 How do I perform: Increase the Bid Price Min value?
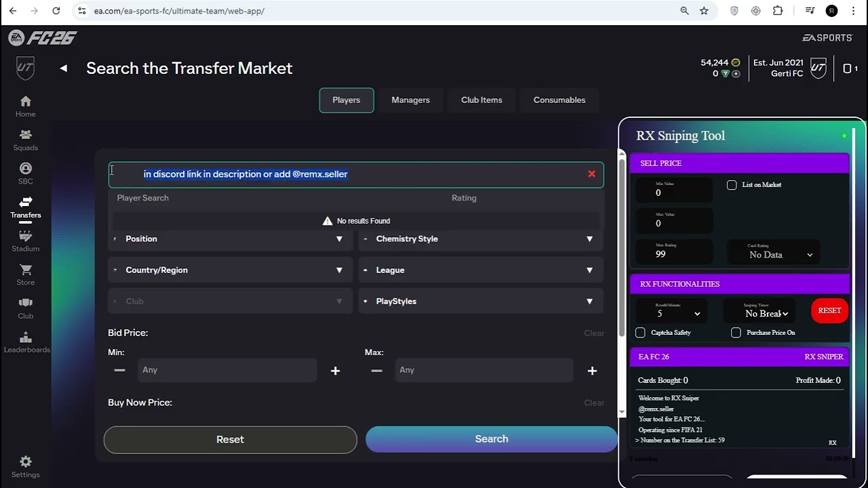click(x=335, y=371)
